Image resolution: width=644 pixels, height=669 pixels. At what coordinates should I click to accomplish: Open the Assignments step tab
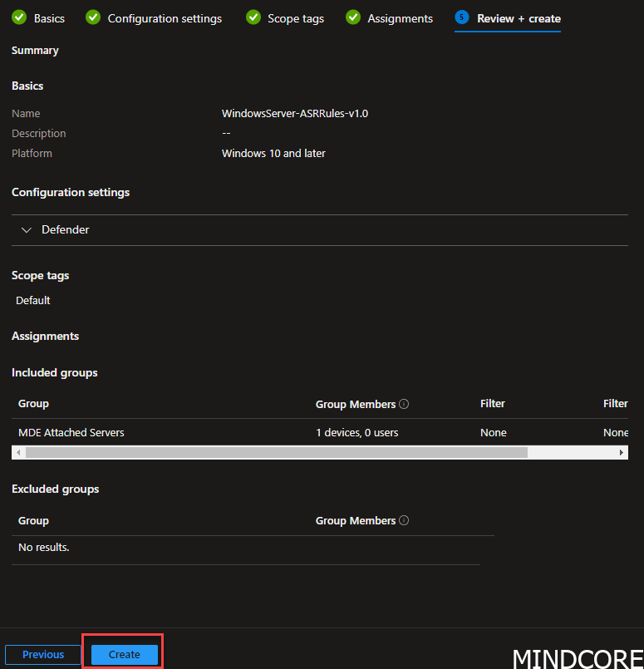pyautogui.click(x=400, y=18)
